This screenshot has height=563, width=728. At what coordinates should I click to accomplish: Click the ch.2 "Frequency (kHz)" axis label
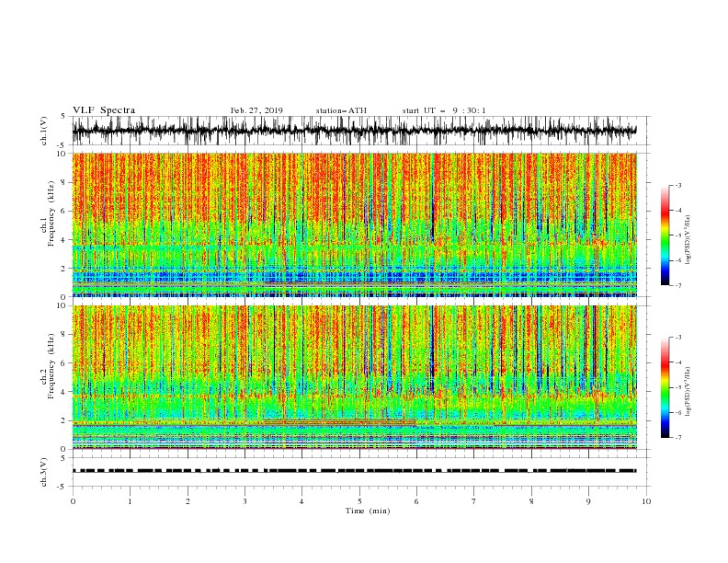(x=51, y=366)
